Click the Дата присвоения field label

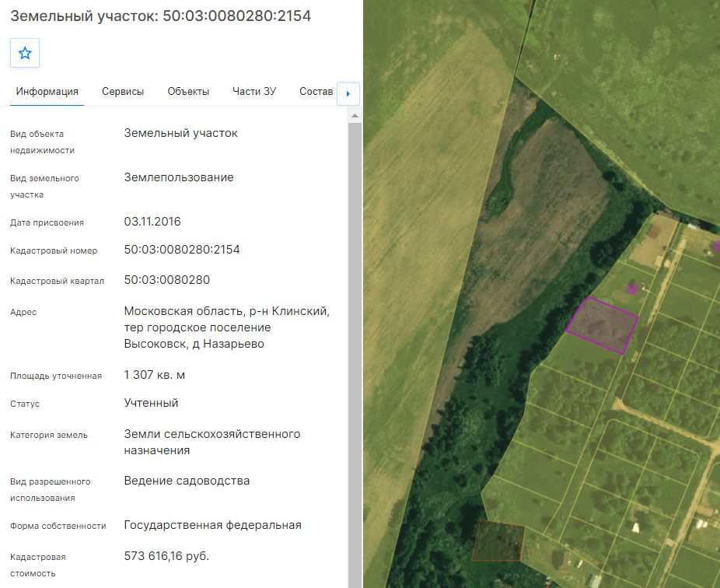click(x=47, y=222)
